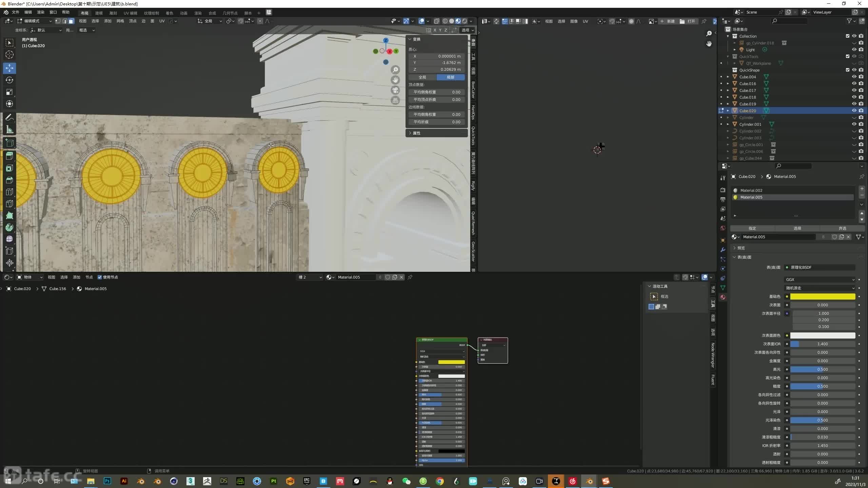Toggle the Use Nodes checkbox
Viewport: 868px width, 488px height.
(100, 277)
